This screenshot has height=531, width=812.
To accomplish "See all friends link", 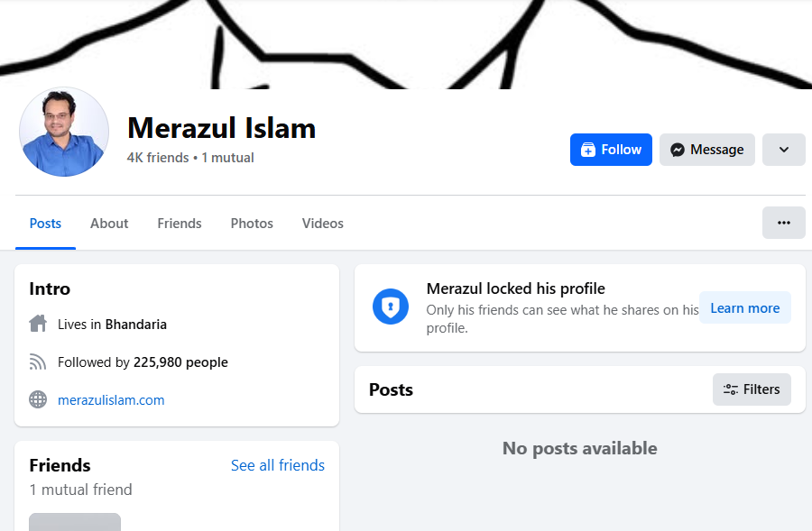I will pyautogui.click(x=278, y=465).
